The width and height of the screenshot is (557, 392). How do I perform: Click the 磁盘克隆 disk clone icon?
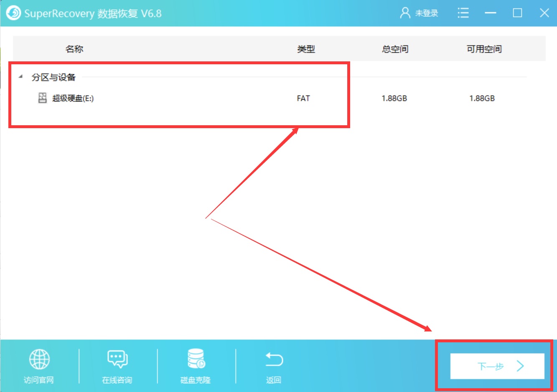click(195, 358)
